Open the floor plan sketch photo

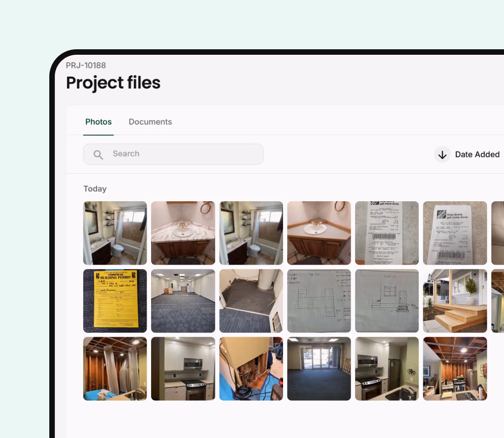[x=319, y=301]
